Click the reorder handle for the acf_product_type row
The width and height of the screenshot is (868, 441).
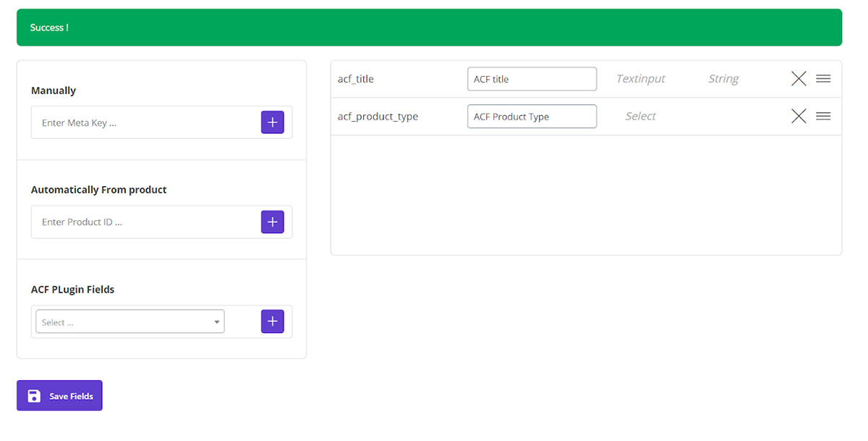pyautogui.click(x=823, y=116)
